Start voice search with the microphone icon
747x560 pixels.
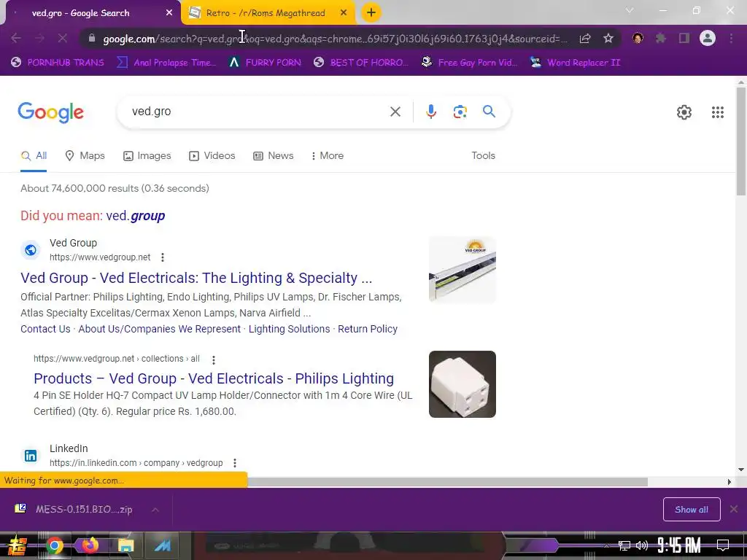pyautogui.click(x=430, y=112)
